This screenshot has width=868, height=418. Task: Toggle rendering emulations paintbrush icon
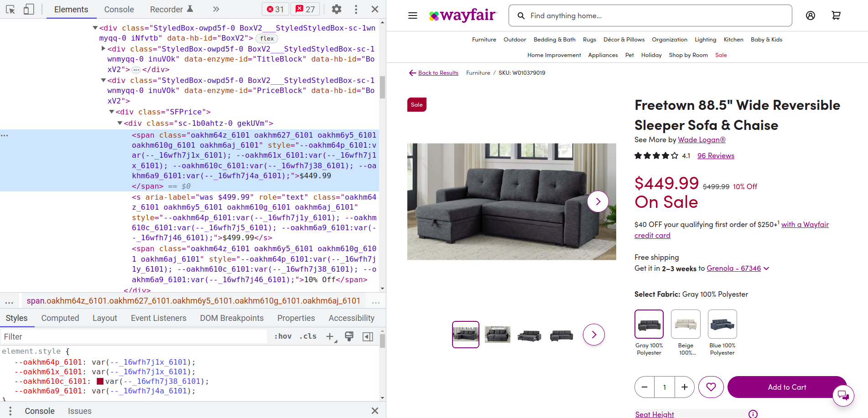point(349,336)
